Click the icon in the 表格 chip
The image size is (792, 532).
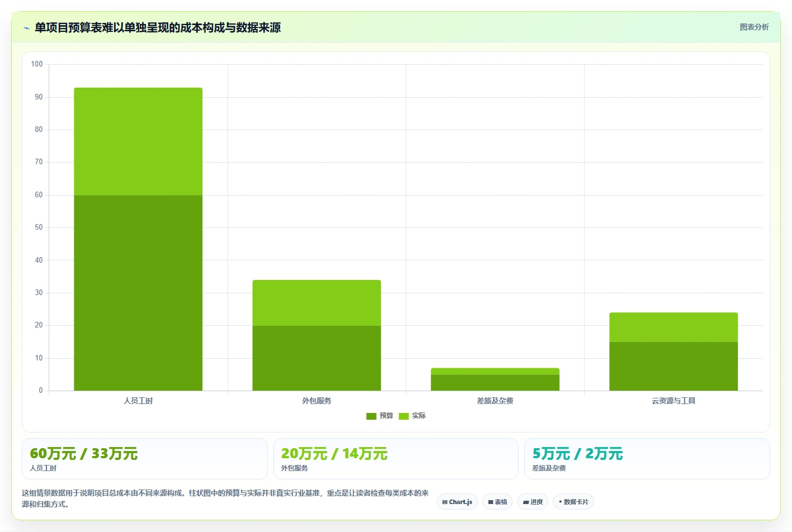(x=491, y=502)
